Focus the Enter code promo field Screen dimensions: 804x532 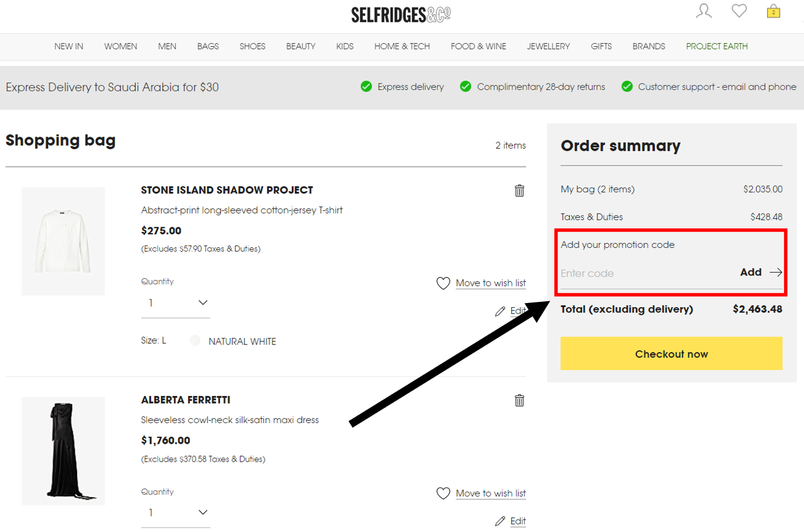pyautogui.click(x=647, y=273)
